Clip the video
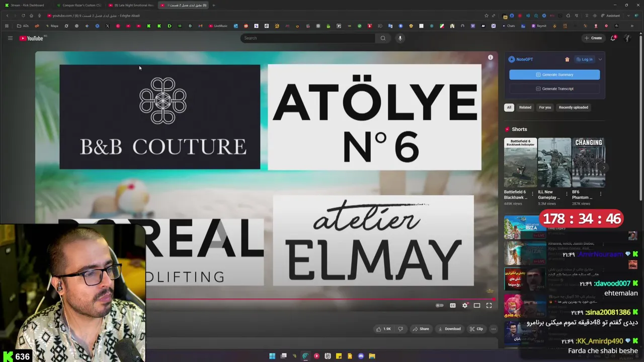The image size is (644, 362). 476,329
